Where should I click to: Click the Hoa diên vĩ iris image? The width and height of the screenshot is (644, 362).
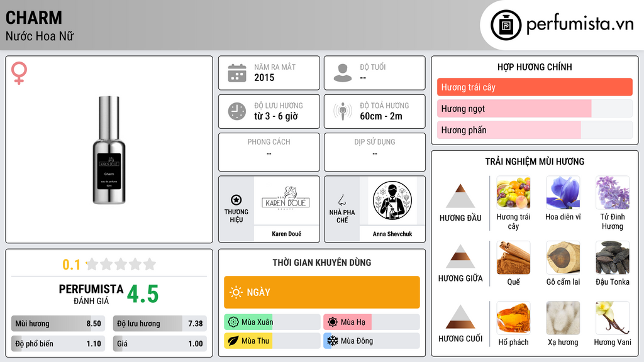pos(563,192)
